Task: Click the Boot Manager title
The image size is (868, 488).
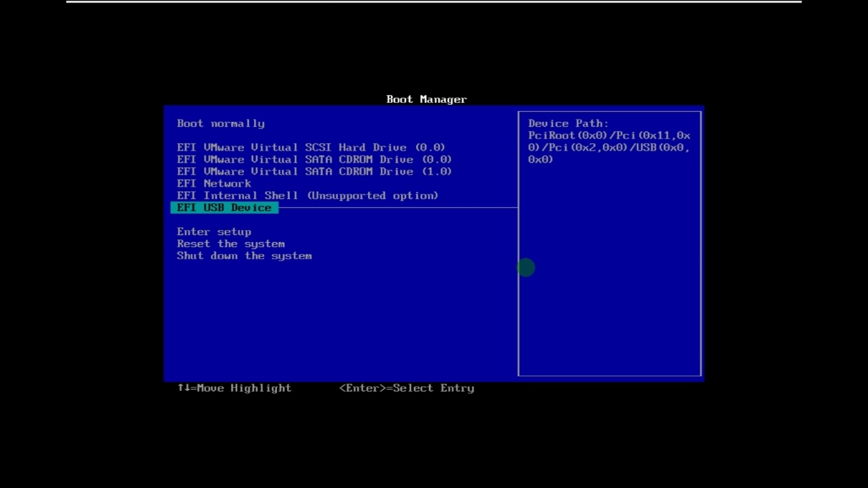Action: tap(426, 99)
